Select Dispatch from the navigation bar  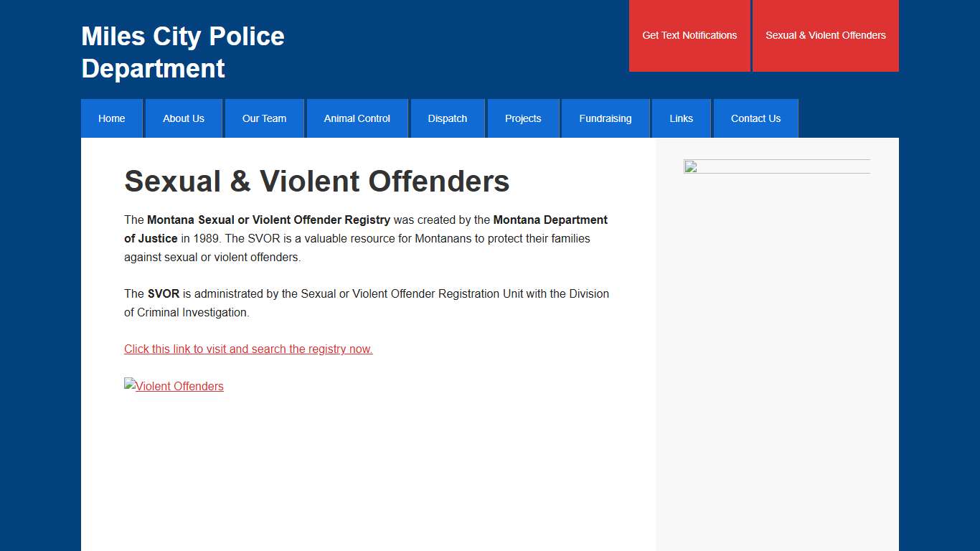[447, 118]
